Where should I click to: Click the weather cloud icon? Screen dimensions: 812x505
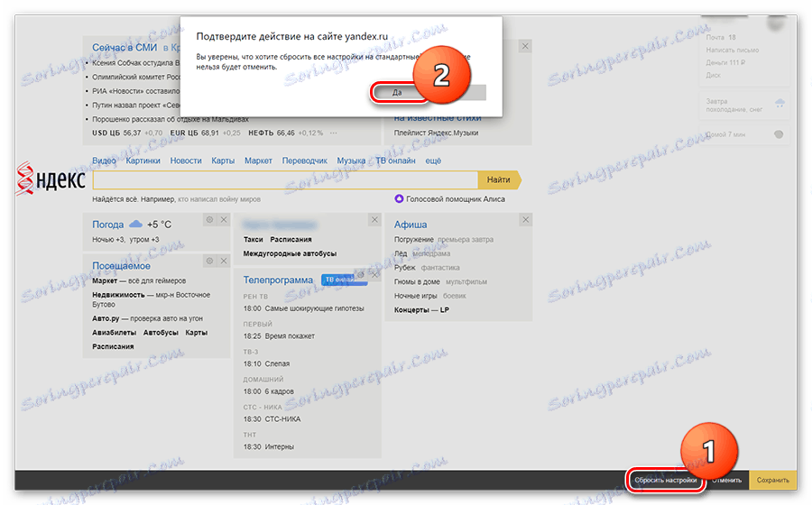[135, 224]
